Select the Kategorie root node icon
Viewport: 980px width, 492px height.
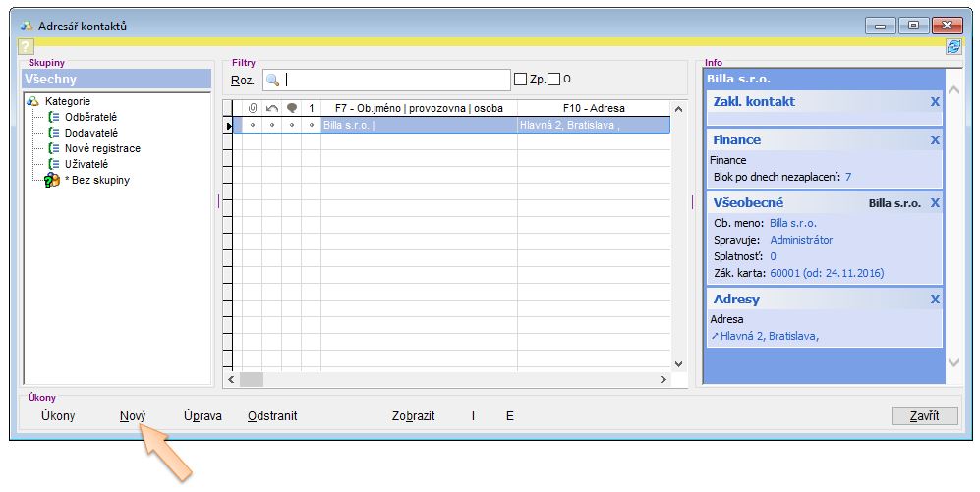[32, 101]
